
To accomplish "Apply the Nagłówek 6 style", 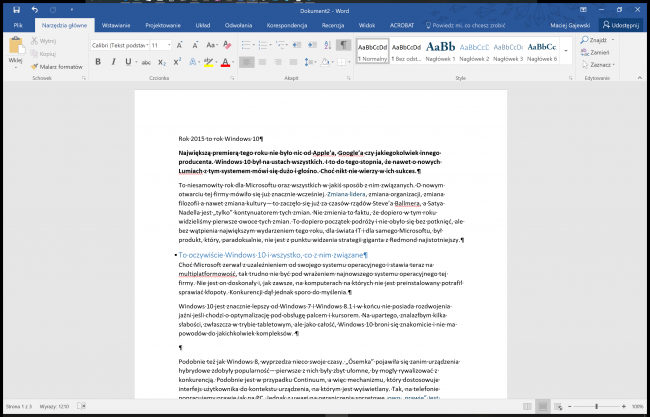I will [542, 51].
